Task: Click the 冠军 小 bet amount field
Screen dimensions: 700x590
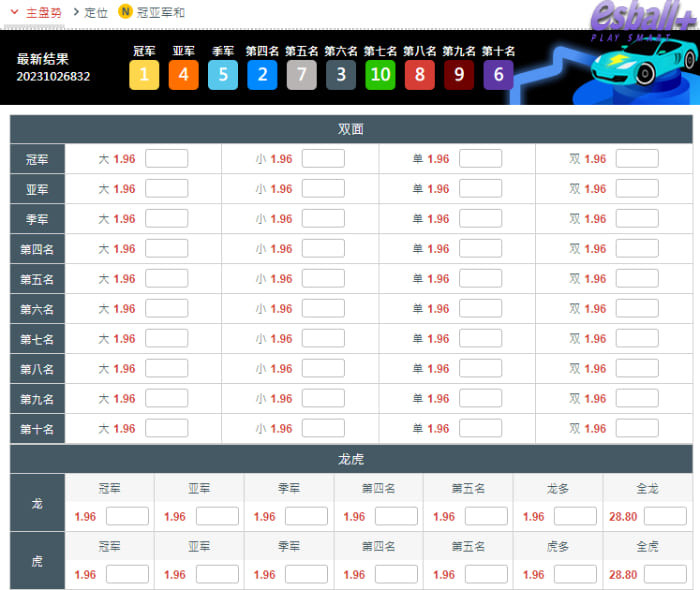Action: [x=323, y=159]
